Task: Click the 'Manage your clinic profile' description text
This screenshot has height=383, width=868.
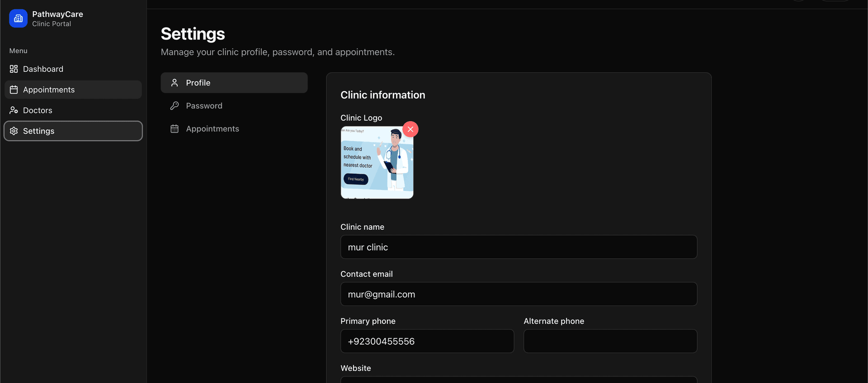Action: pyautogui.click(x=278, y=52)
